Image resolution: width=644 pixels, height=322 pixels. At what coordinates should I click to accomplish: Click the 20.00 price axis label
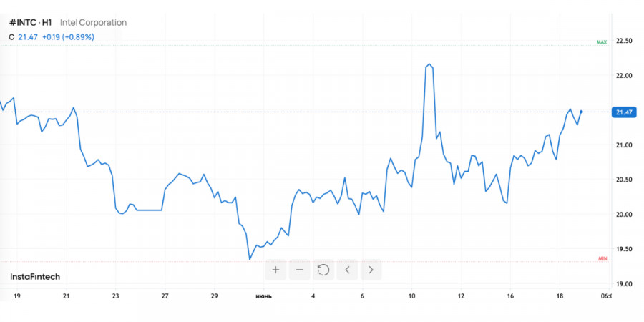click(624, 215)
